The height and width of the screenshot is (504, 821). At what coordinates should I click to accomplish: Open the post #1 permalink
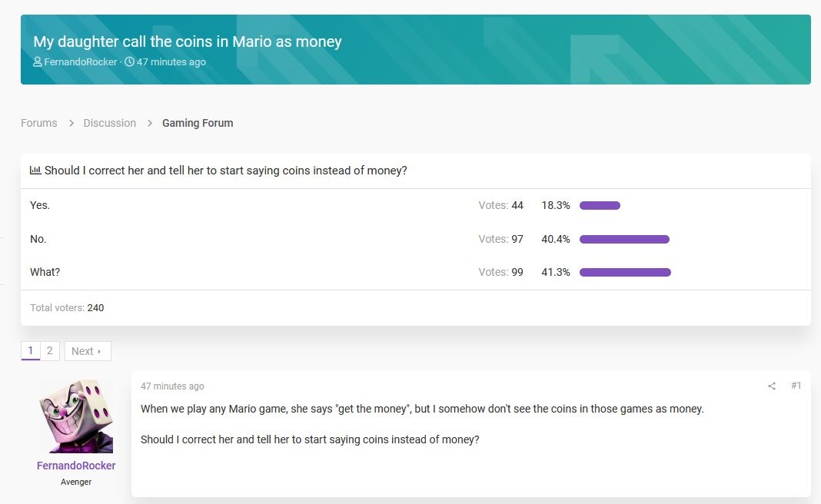(x=796, y=386)
